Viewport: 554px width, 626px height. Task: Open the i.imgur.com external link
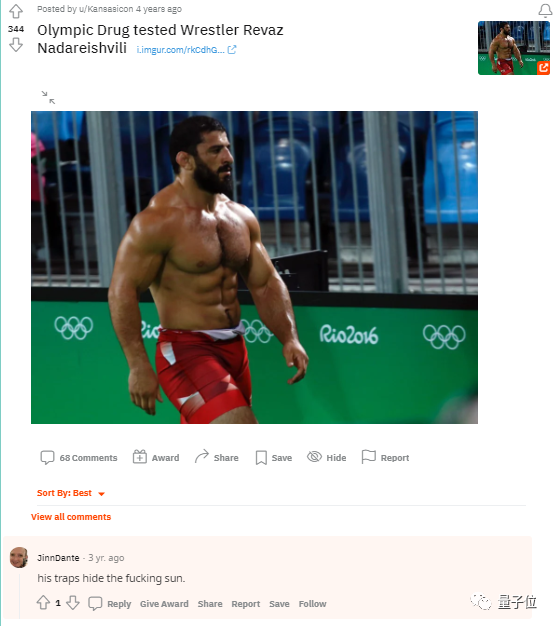(x=186, y=50)
